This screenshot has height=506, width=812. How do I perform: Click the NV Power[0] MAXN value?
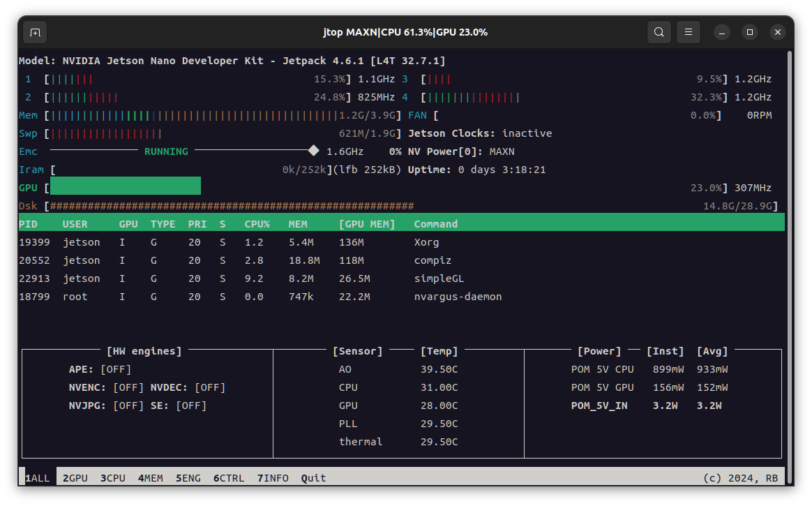pos(502,151)
